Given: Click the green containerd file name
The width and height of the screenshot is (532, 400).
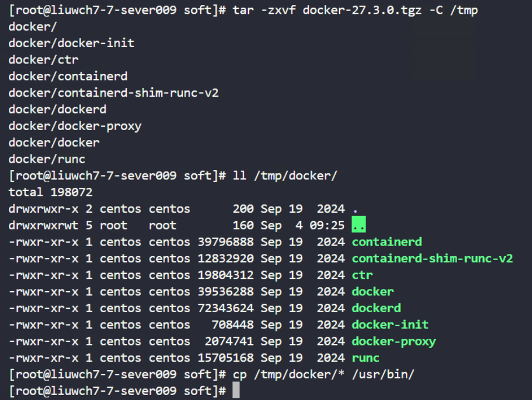Looking at the screenshot, I should click(x=387, y=242).
